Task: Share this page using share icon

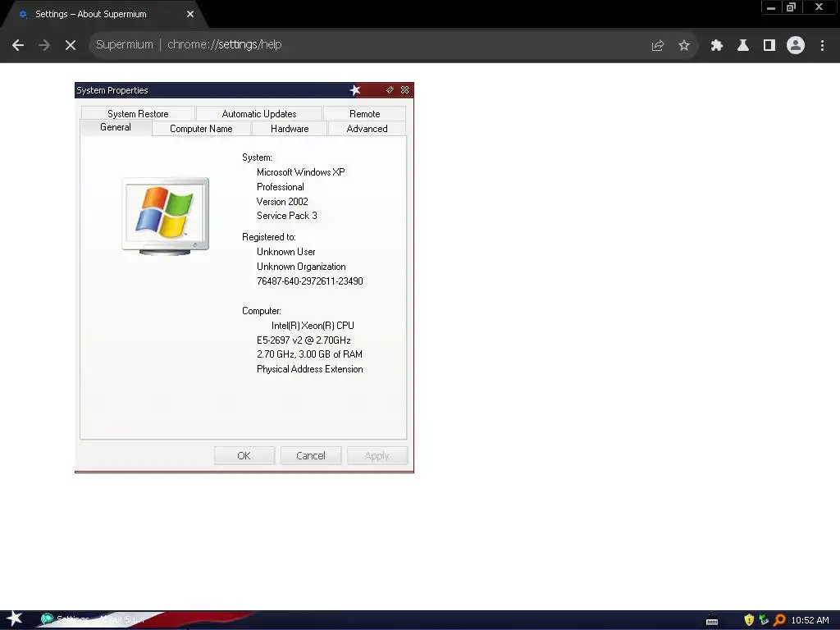Action: 658,45
